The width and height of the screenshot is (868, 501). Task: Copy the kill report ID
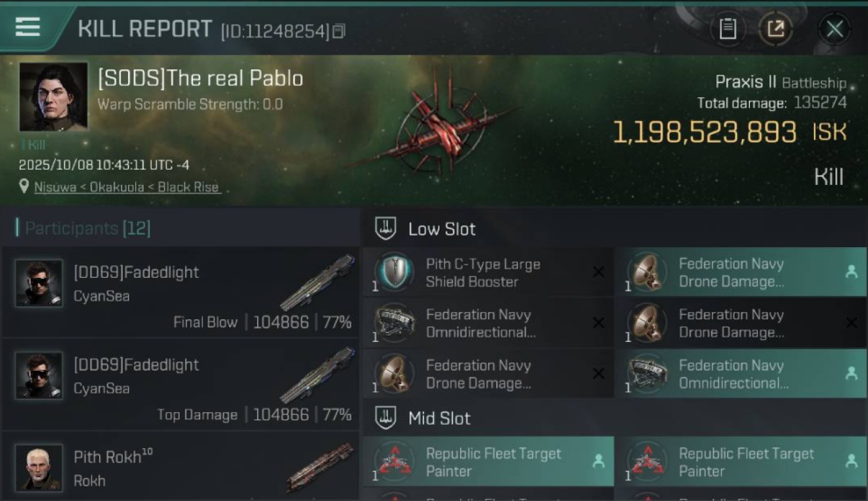pos(339,31)
